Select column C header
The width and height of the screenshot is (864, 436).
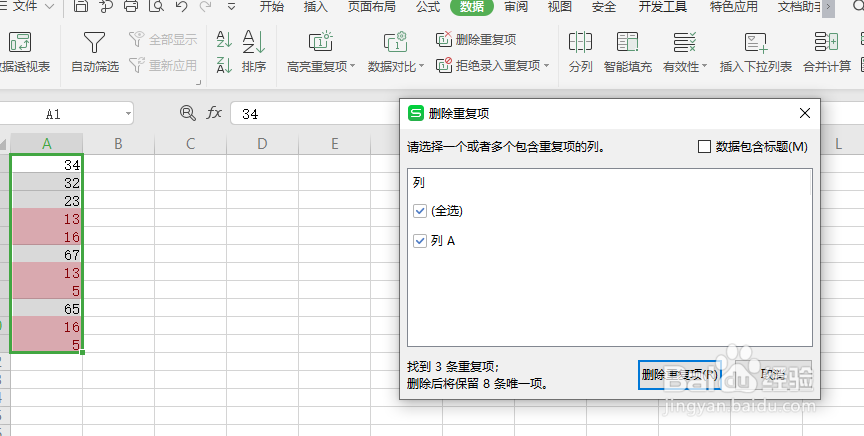coord(191,144)
